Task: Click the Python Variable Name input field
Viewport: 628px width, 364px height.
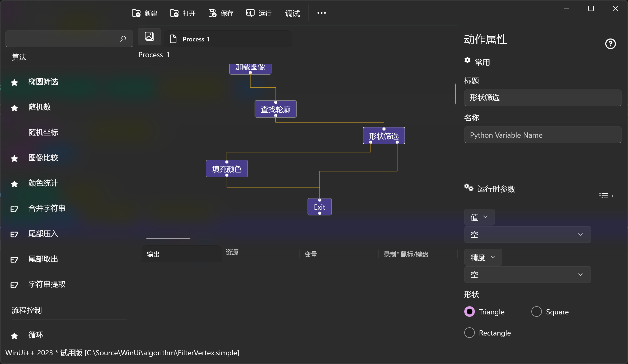Action: (x=542, y=135)
